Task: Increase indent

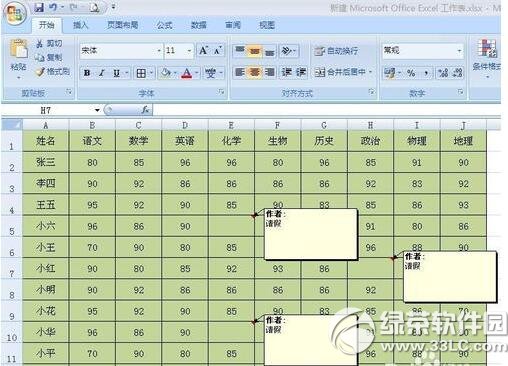Action: (x=301, y=72)
